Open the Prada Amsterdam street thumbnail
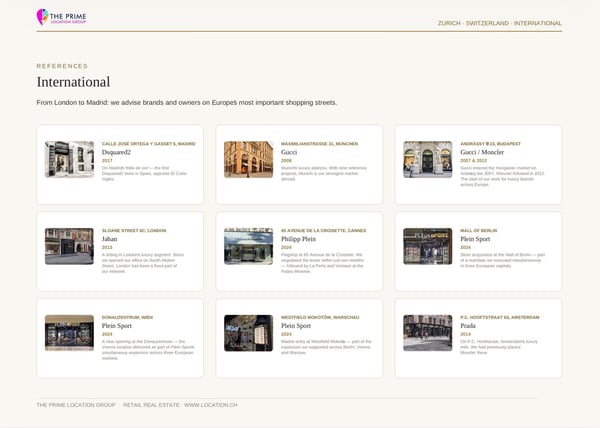The width and height of the screenshot is (600, 428). (428, 333)
